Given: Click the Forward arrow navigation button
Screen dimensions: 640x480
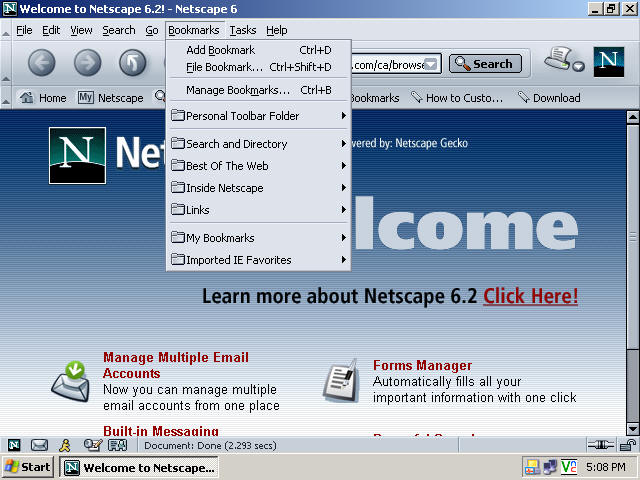Looking at the screenshot, I should pyautogui.click(x=87, y=63).
